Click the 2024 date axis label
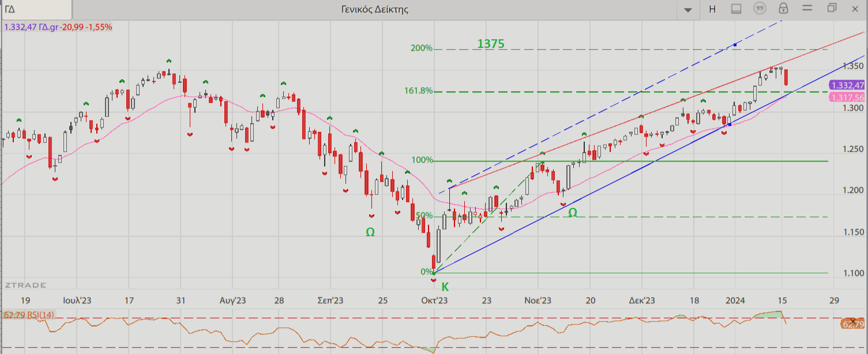This screenshot has width=868, height=354. coord(734,300)
